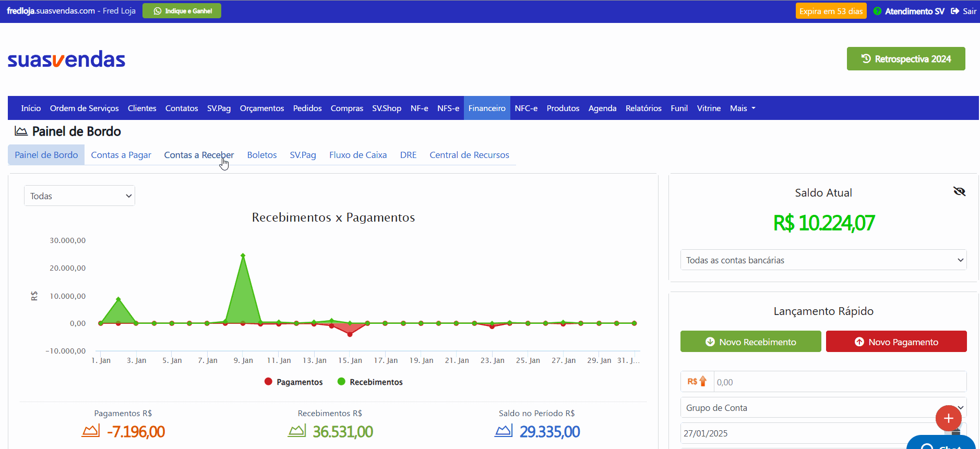Screen dimensions: 980x449
Task: Click the 9 Jan Recebimentos peak point
Action: tap(243, 256)
